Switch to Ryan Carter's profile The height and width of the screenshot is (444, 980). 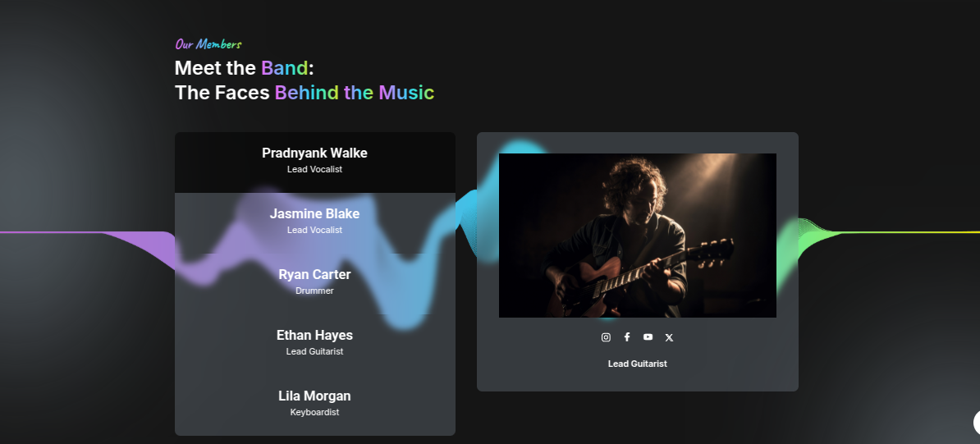315,284
